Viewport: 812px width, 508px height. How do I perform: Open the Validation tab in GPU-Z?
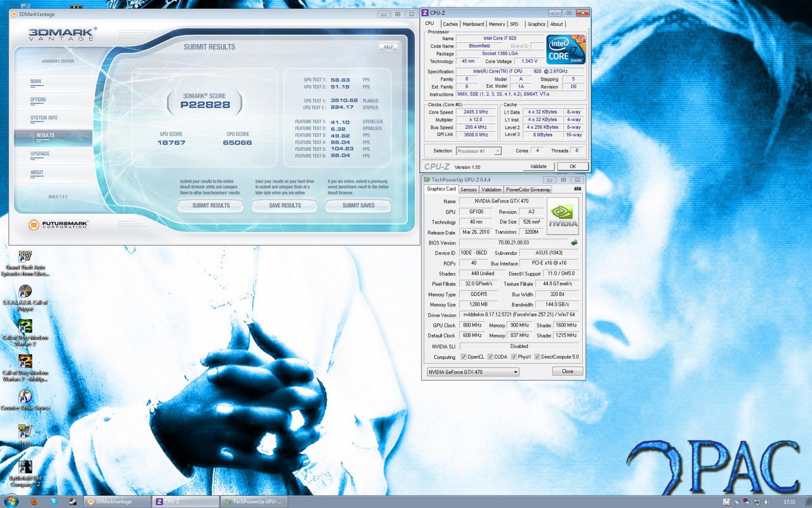491,190
